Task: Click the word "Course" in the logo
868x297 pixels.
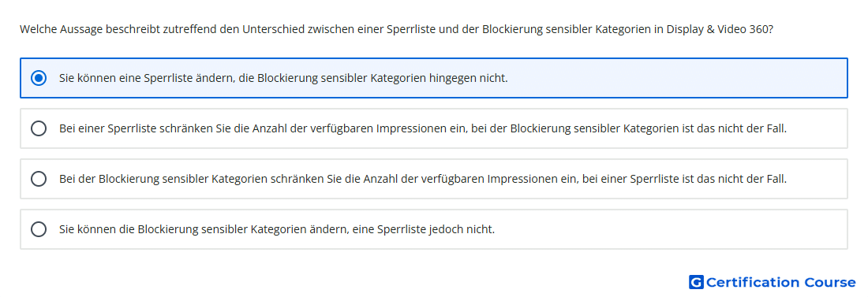Action: point(830,282)
